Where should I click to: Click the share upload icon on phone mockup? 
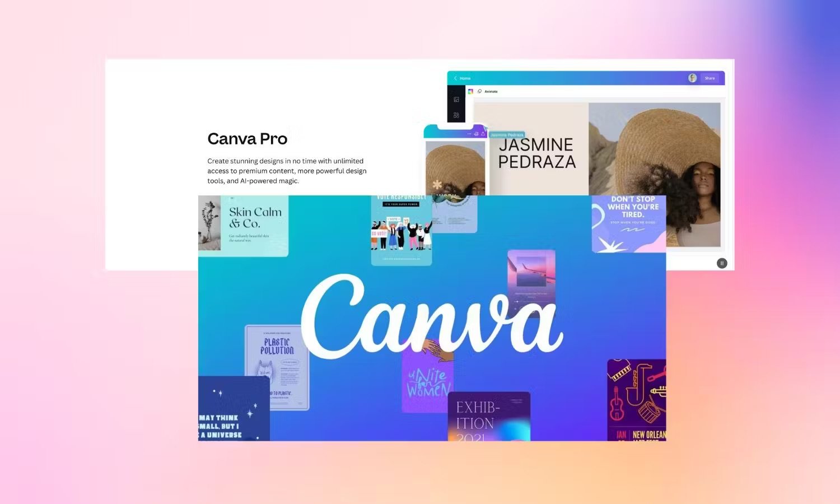pyautogui.click(x=483, y=134)
